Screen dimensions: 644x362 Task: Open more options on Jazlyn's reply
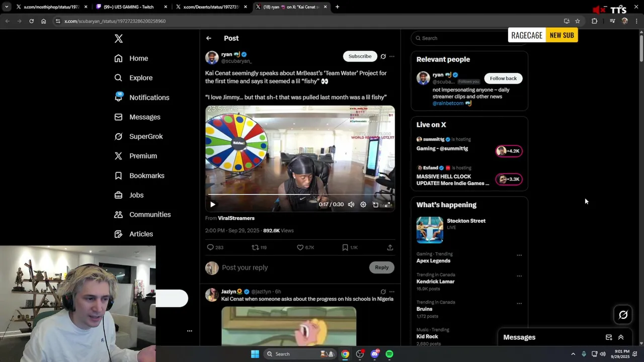[392, 292]
